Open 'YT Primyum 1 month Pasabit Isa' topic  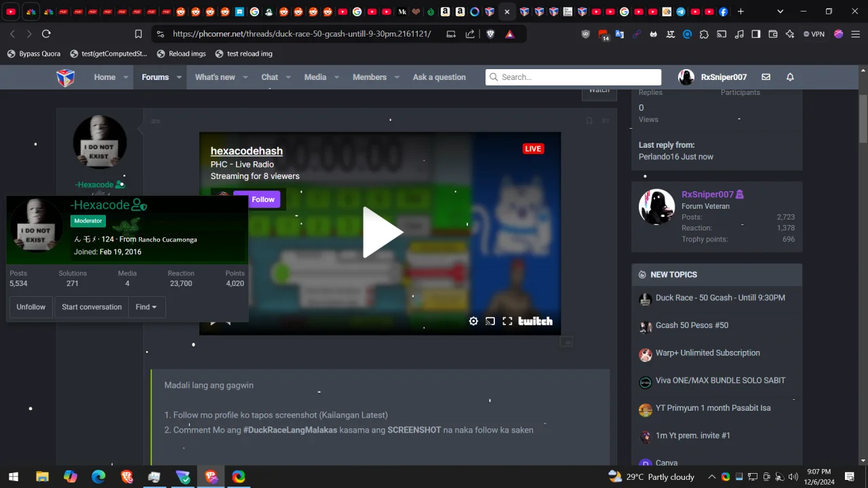tap(713, 408)
